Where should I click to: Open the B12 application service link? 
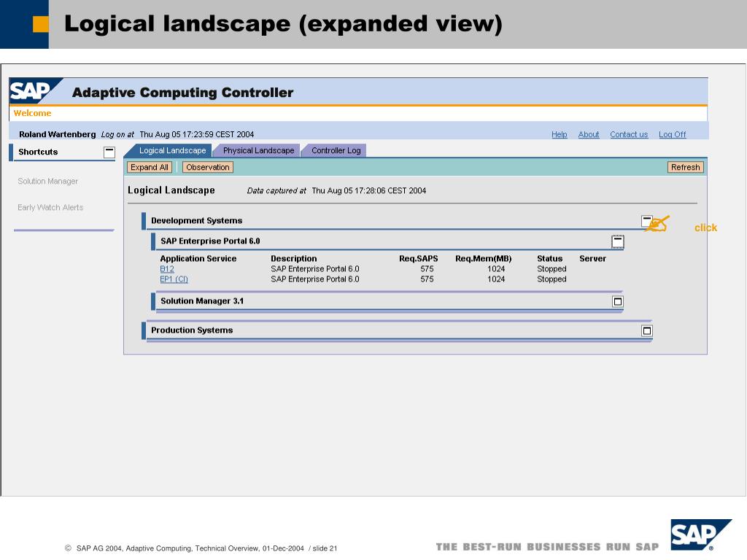167,269
